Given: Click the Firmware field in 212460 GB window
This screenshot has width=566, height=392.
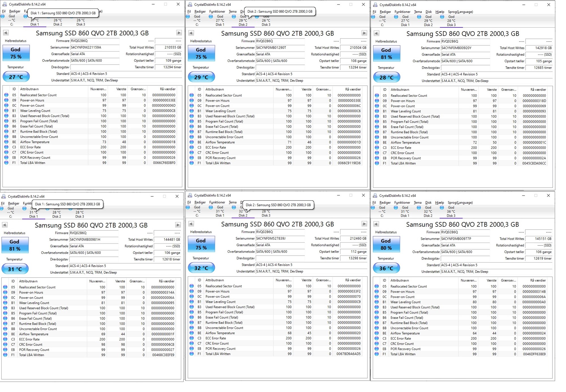Looking at the screenshot, I should [x=280, y=232].
